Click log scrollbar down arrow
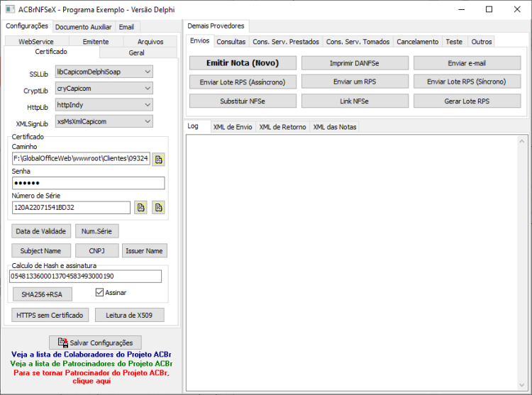The height and width of the screenshot is (395, 532). click(x=522, y=385)
